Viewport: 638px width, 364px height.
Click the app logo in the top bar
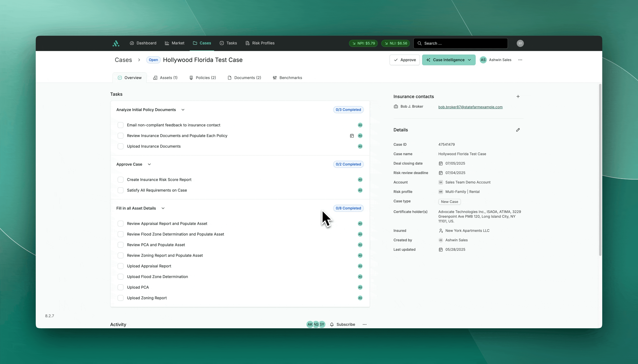pyautogui.click(x=116, y=43)
